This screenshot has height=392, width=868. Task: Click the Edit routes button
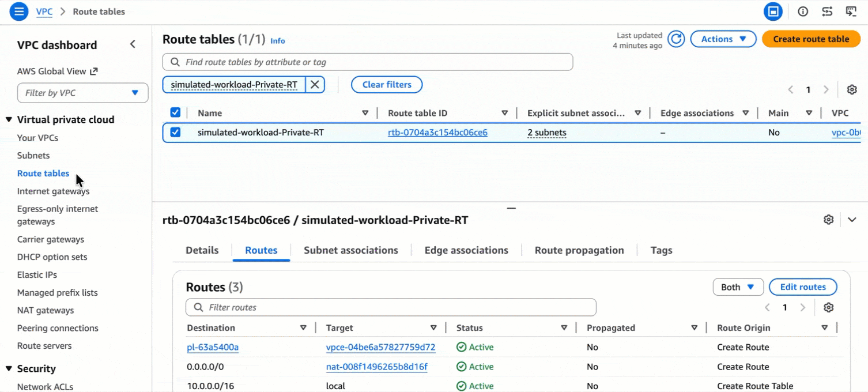[x=803, y=287]
